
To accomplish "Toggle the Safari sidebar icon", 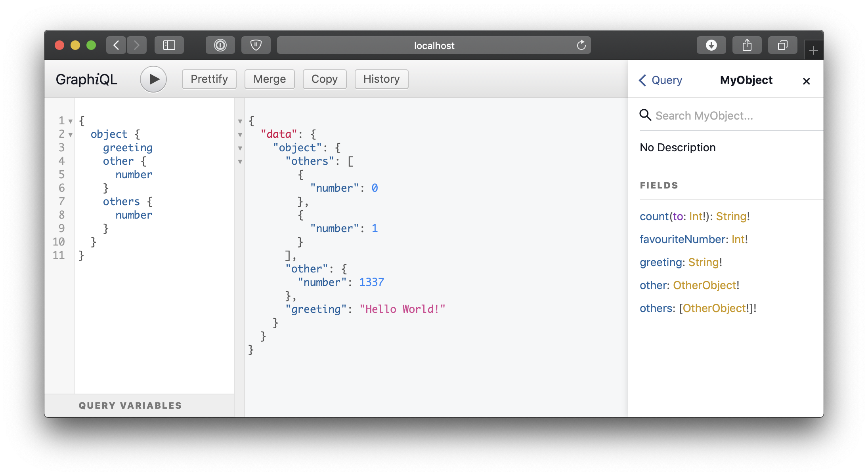I will click(169, 45).
